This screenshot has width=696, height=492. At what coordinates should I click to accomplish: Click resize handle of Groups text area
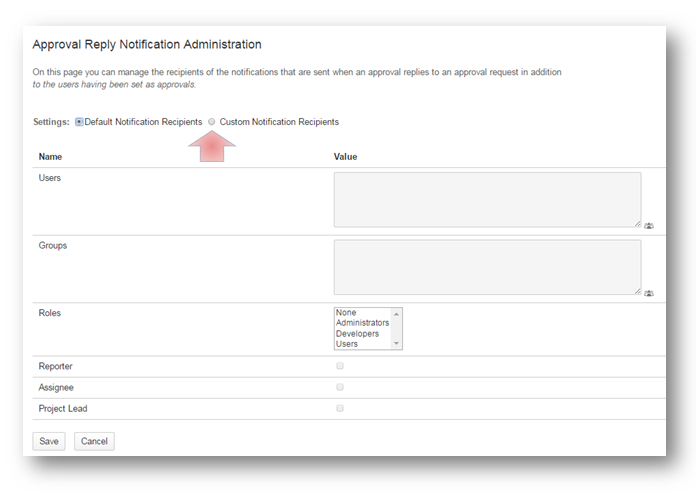click(x=637, y=291)
